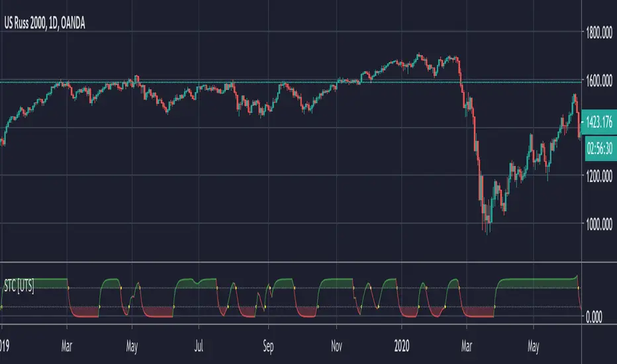Click the 1800.000 price axis label

(x=599, y=30)
